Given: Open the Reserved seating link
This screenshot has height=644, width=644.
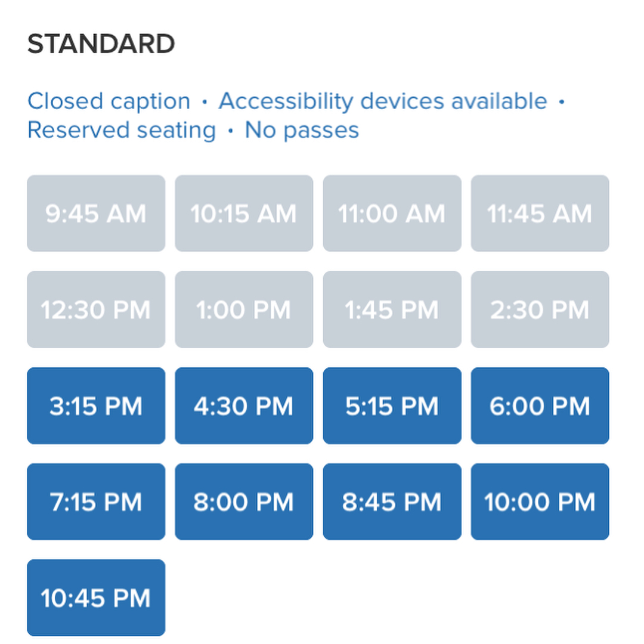Looking at the screenshot, I should tap(122, 130).
